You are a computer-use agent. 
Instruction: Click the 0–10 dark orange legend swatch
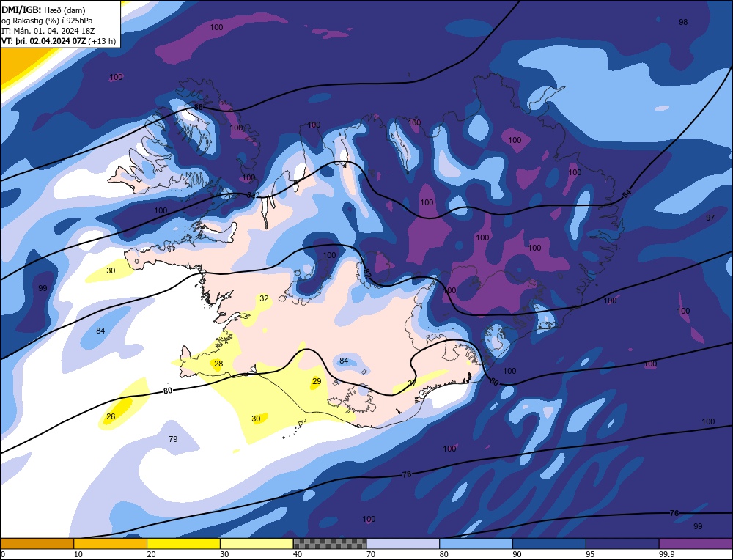(x=37, y=544)
